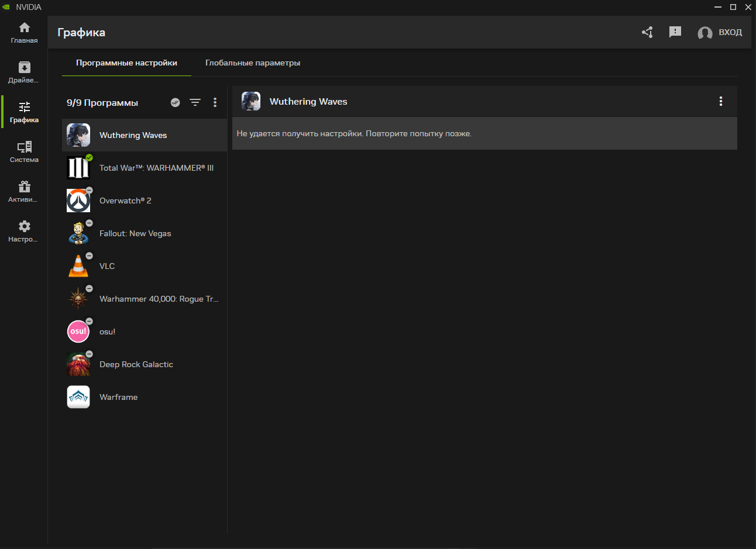Image resolution: width=756 pixels, height=549 pixels.
Task: Open programs list three-dot menu
Action: click(215, 102)
